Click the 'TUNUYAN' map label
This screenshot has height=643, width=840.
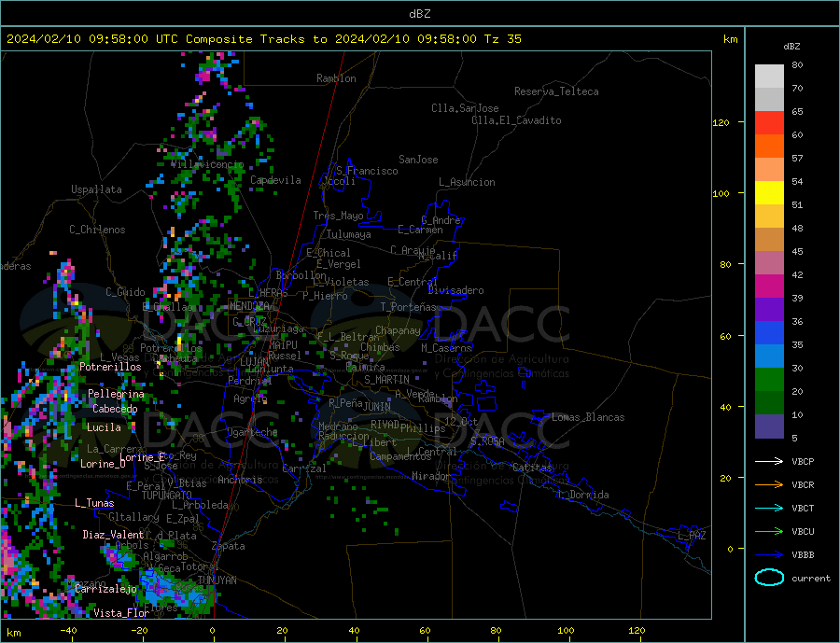pyautogui.click(x=217, y=580)
